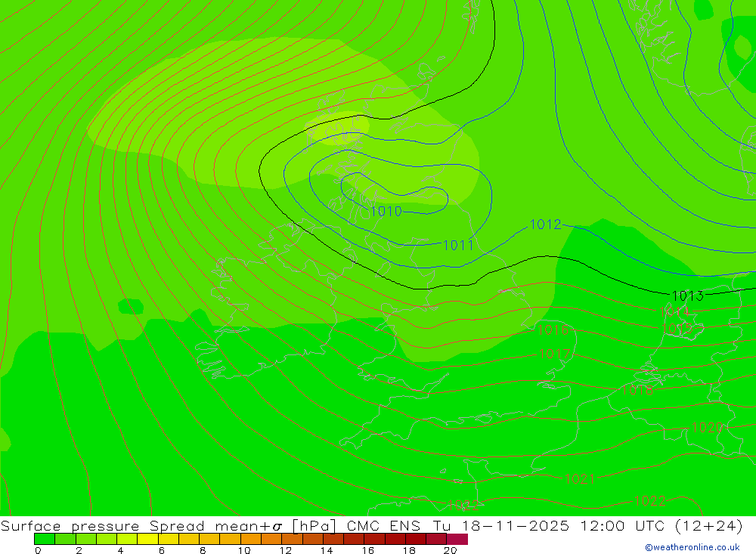Pick the magenta legend swatch past 20
The image size is (756, 554).
[x=457, y=539]
